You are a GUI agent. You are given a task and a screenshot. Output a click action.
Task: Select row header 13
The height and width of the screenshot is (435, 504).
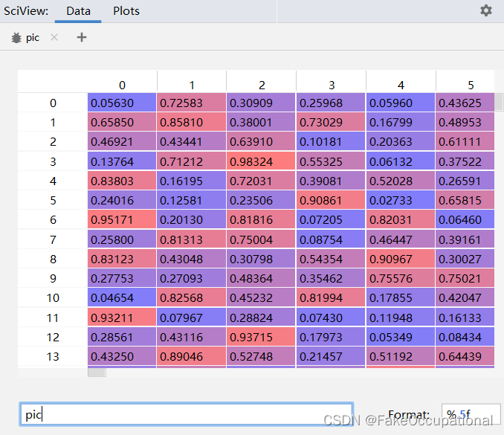click(53, 356)
